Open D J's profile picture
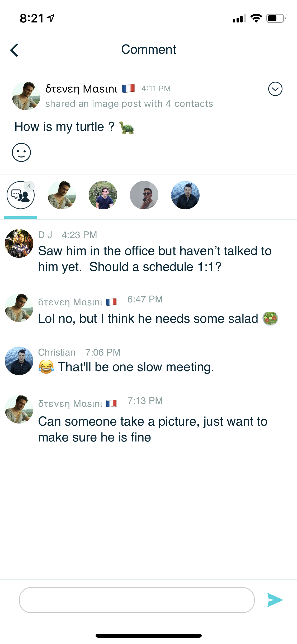The image size is (297, 644). point(19,243)
